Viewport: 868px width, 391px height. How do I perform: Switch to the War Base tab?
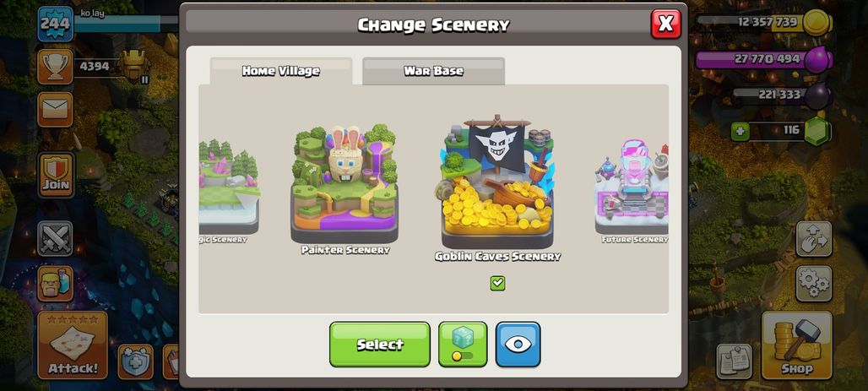(433, 71)
